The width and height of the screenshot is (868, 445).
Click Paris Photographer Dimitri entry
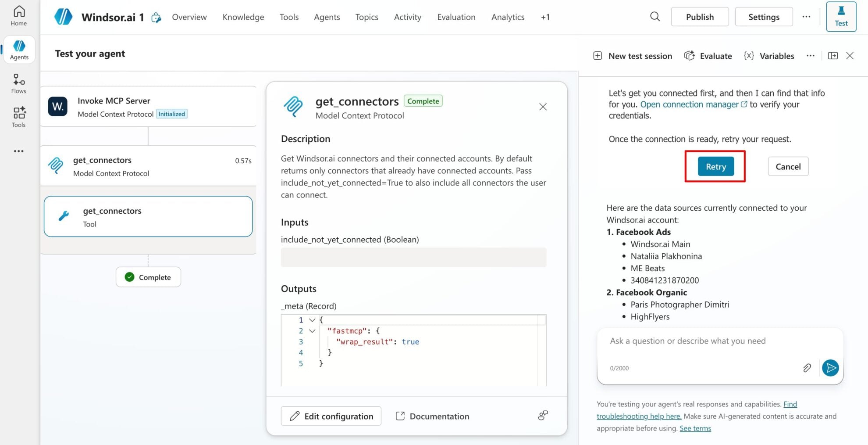(680, 305)
